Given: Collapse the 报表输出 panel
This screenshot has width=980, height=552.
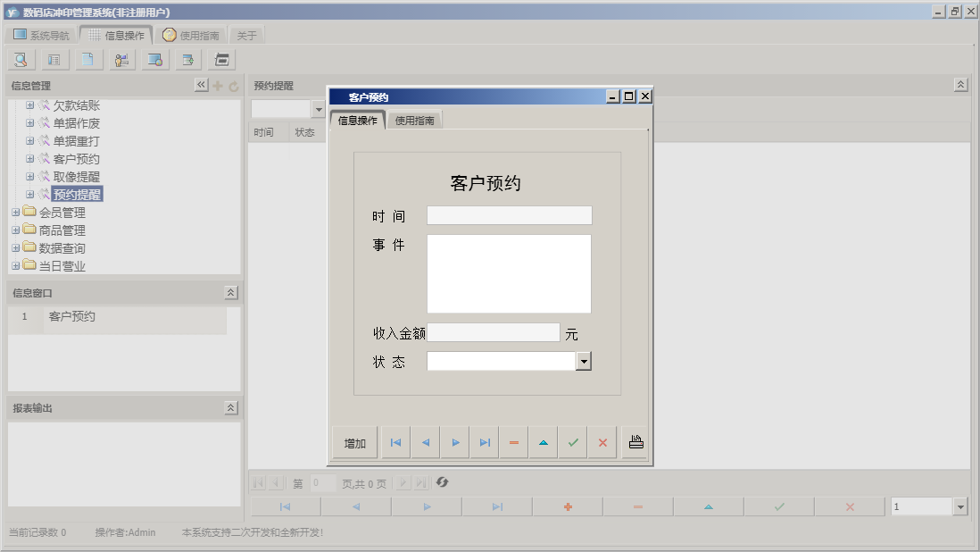Looking at the screenshot, I should 230,406.
